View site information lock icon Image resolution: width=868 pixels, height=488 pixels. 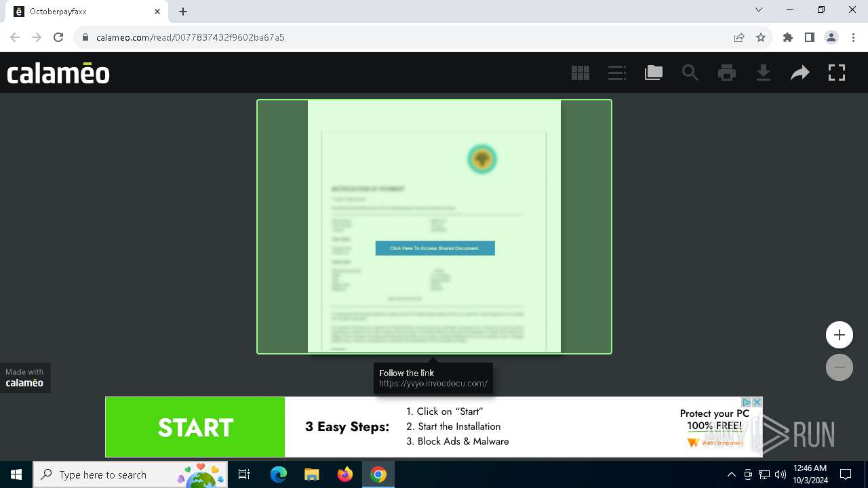coord(85,37)
